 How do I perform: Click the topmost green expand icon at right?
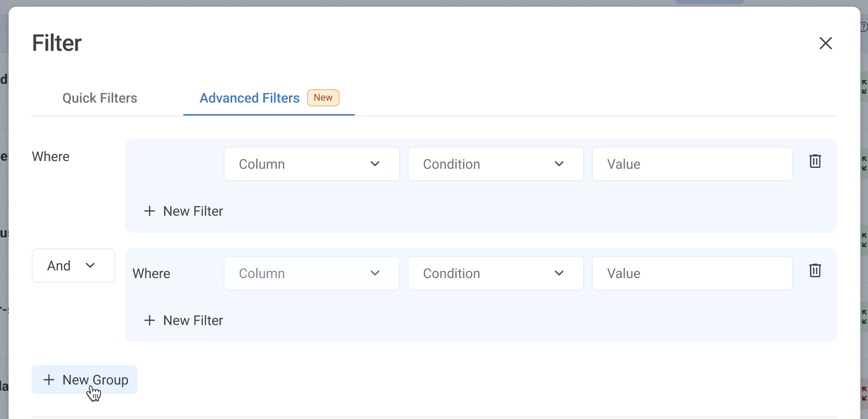point(864,87)
